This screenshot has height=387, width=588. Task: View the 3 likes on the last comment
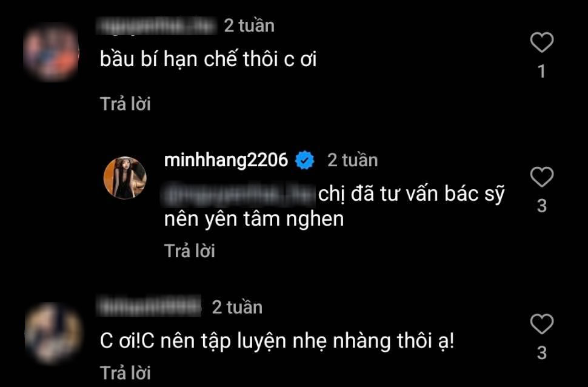(542, 353)
